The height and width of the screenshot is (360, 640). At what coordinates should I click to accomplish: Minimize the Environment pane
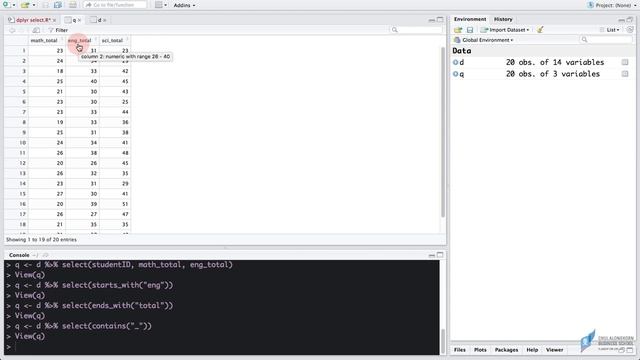pyautogui.click(x=621, y=20)
